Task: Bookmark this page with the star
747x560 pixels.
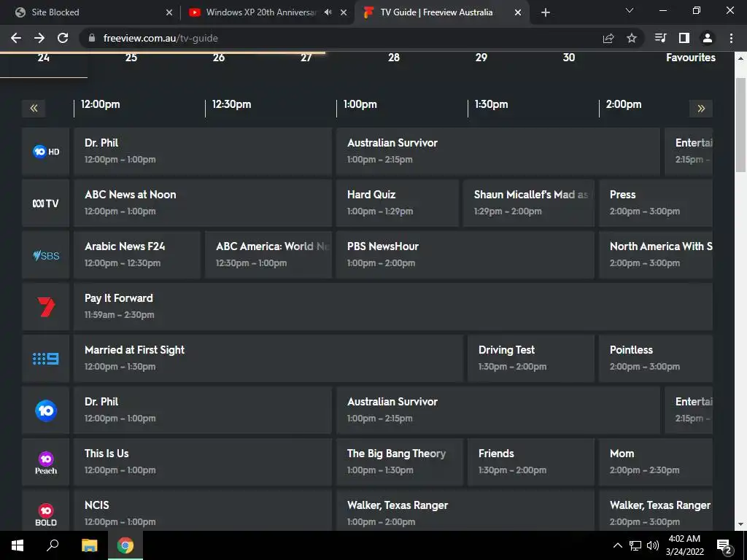Action: [632, 38]
